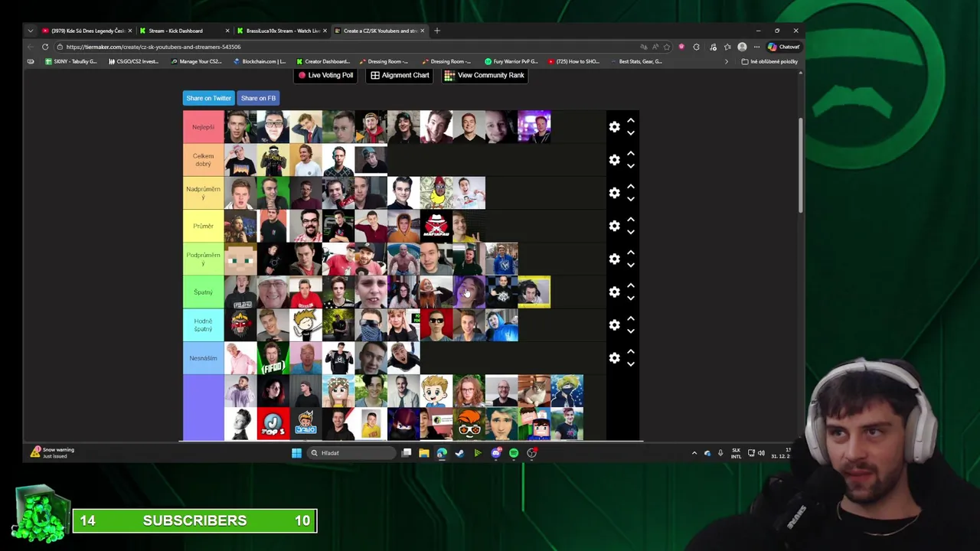This screenshot has height=551, width=980.
Task: Open settings gear for Průměr tier
Action: click(614, 226)
